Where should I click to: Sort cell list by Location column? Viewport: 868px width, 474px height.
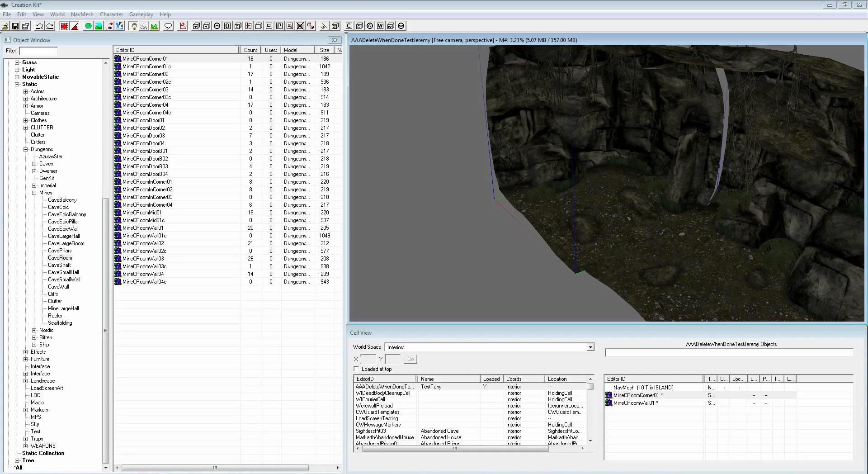click(x=565, y=379)
